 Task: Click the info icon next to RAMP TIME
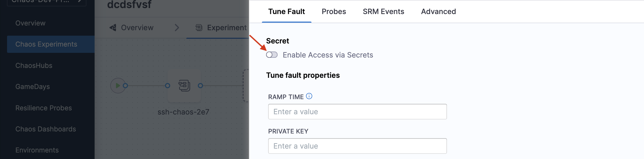309,96
